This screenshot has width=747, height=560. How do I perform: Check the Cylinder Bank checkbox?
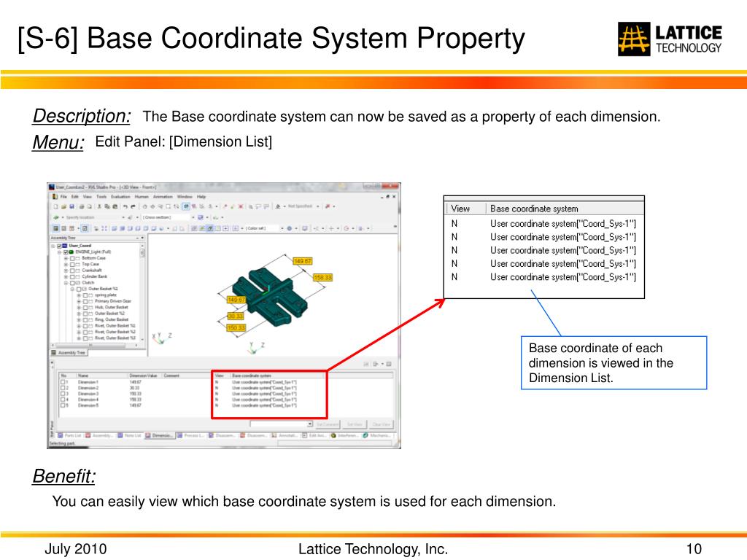72,276
